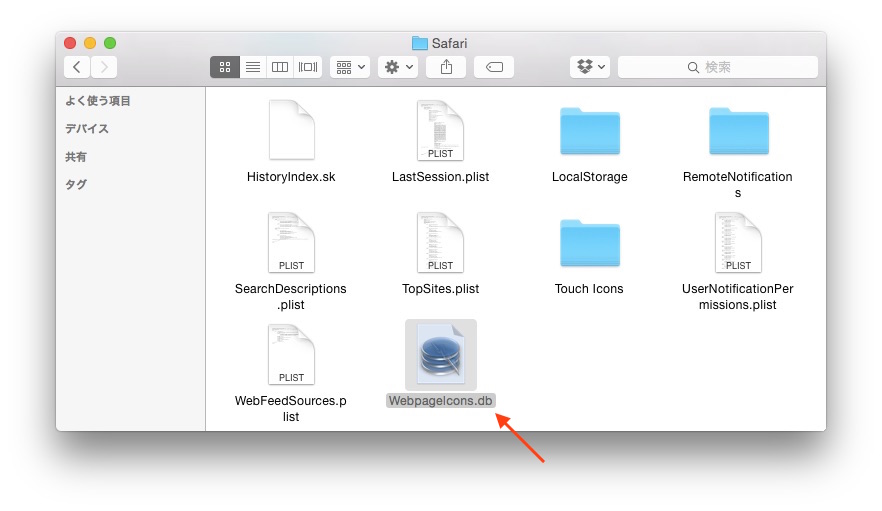Screen dimensions: 882x511
Task: Select the 共有 sidebar heading
Action: [76, 156]
